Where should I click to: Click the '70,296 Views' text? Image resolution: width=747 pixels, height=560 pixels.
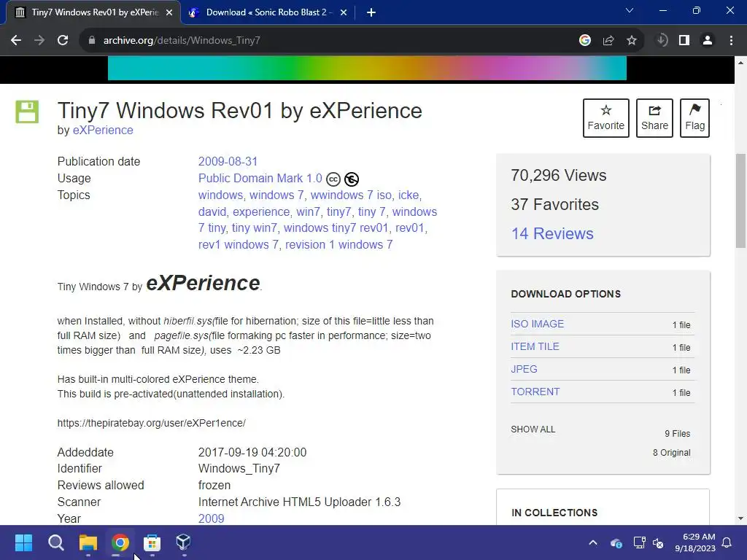coord(558,175)
